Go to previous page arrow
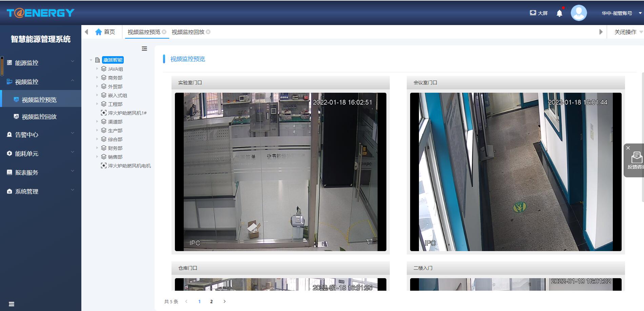The width and height of the screenshot is (644, 311). click(186, 302)
